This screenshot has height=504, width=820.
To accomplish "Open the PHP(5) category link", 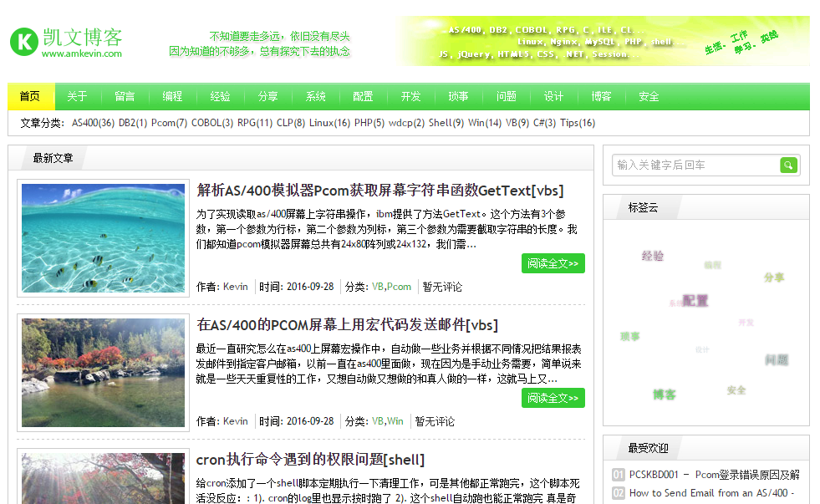I will pyautogui.click(x=369, y=123).
